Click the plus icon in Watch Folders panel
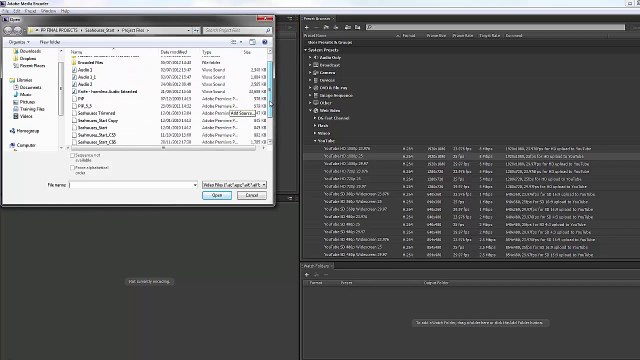The width and height of the screenshot is (640, 360). pos(307,275)
